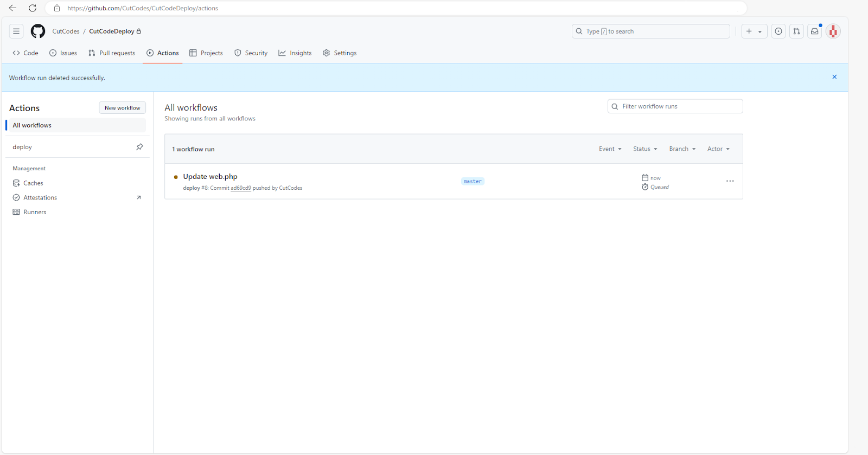Dismiss the workflow deleted banner
Viewport: 868px width, 455px height.
(x=834, y=77)
